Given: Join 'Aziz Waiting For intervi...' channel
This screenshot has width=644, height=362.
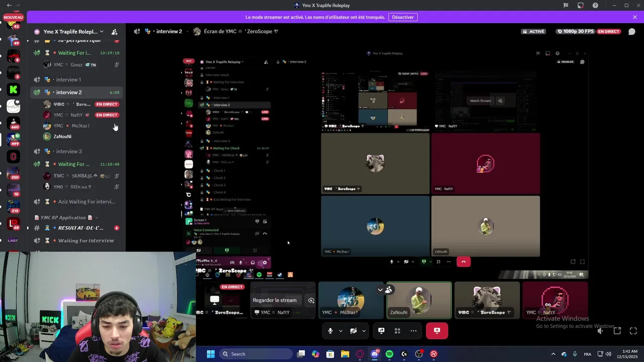Looking at the screenshot, I should coord(75,202).
